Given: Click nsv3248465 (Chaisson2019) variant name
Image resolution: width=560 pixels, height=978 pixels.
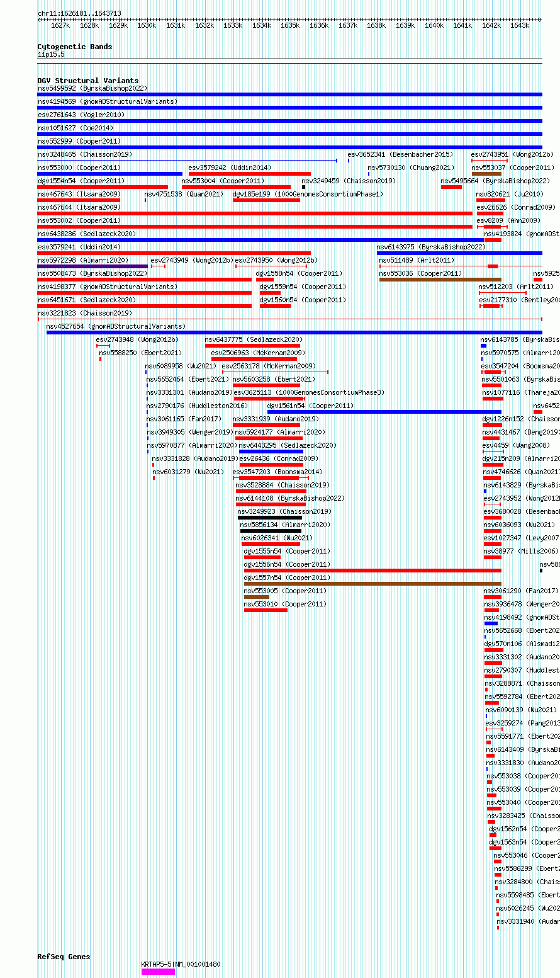Looking at the screenshot, I should coord(85,154).
